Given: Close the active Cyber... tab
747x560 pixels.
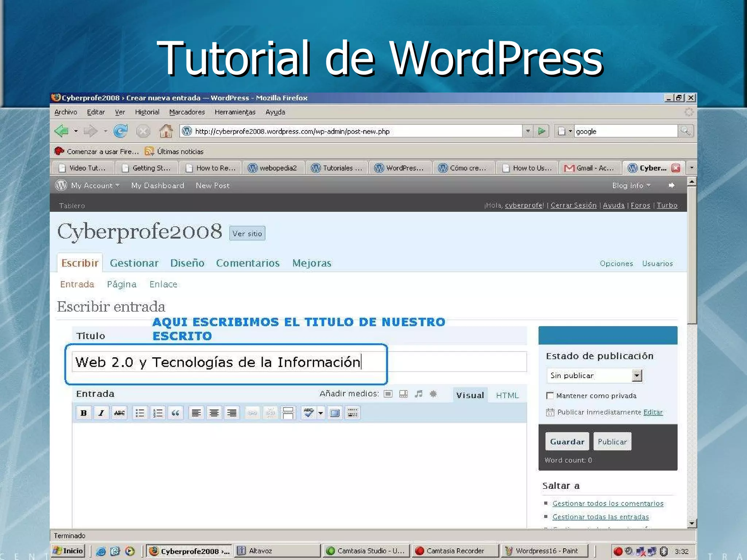Looking at the screenshot, I should 676,168.
